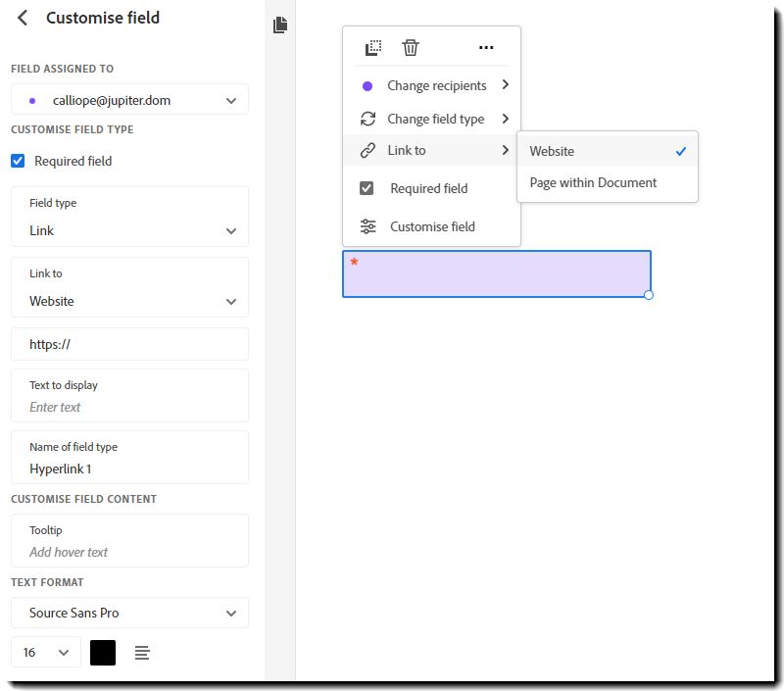This screenshot has height=691, width=784.
Task: Click the text alignment icon
Action: [x=142, y=653]
